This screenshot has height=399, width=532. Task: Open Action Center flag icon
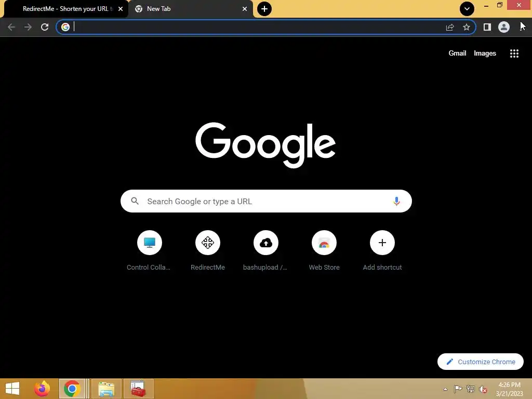point(458,389)
